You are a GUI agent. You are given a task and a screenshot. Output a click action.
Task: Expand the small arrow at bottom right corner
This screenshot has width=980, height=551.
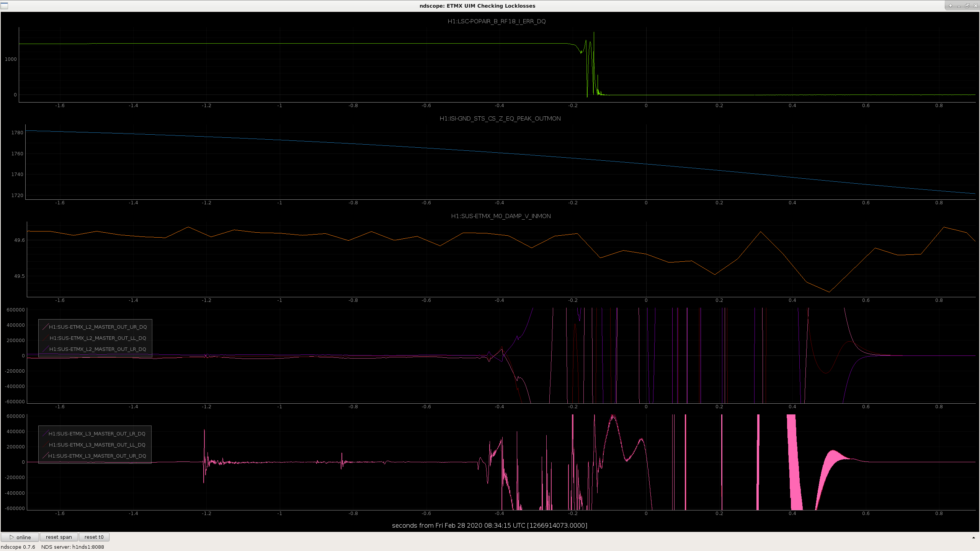click(x=973, y=538)
